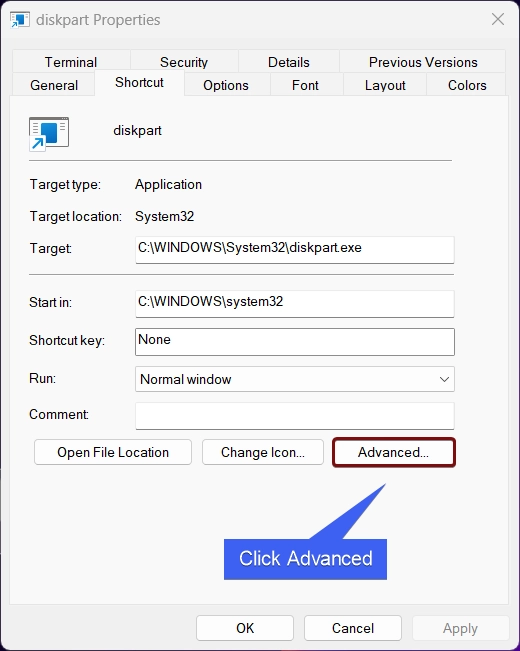Image resolution: width=520 pixels, height=651 pixels.
Task: Expand the Run dropdown showing Normal window
Action: click(x=294, y=379)
